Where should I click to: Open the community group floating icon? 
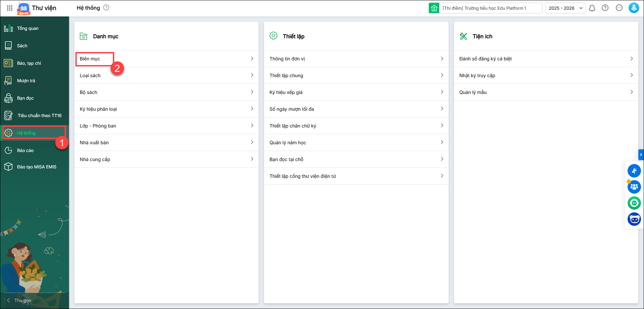634,187
